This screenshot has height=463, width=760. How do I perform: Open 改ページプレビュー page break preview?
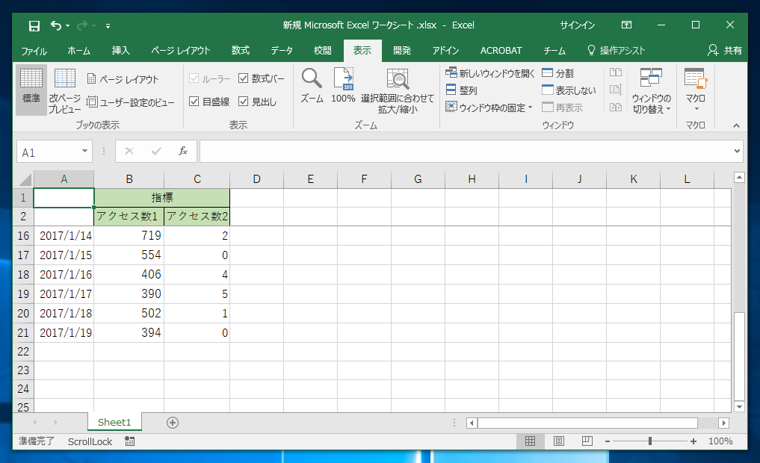tap(64, 90)
